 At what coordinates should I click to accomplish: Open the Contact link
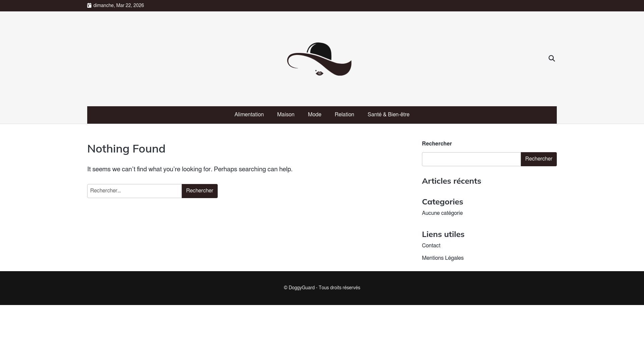pyautogui.click(x=431, y=246)
